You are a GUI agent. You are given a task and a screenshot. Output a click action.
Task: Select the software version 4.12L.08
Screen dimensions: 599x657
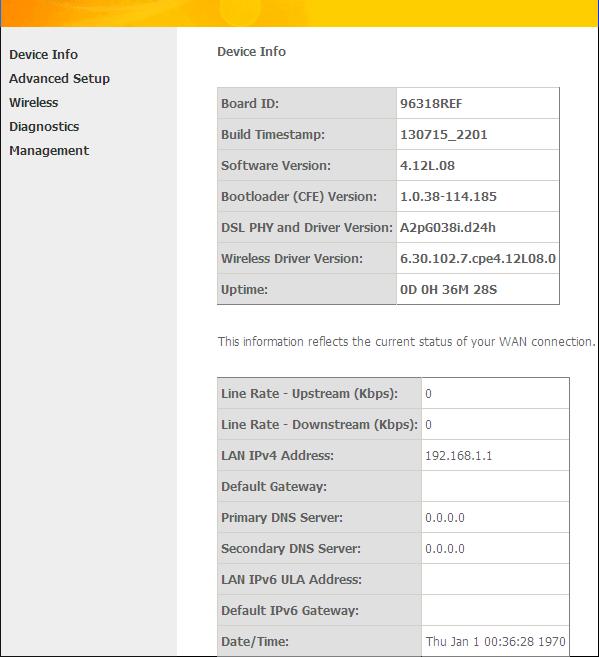click(427, 166)
